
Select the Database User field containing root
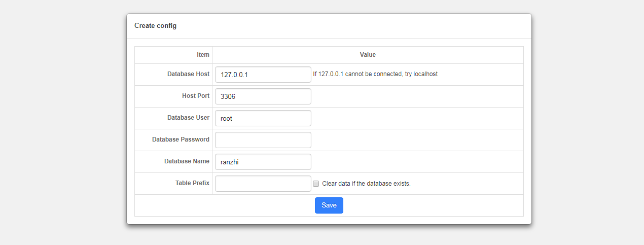point(263,118)
